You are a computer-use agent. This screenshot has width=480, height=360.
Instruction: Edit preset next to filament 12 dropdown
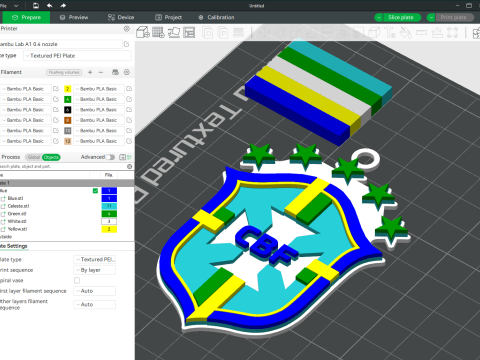point(129,141)
